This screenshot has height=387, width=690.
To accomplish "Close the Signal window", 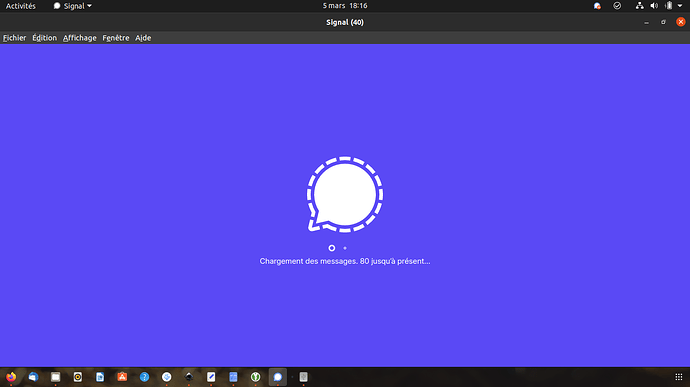I will (681, 22).
